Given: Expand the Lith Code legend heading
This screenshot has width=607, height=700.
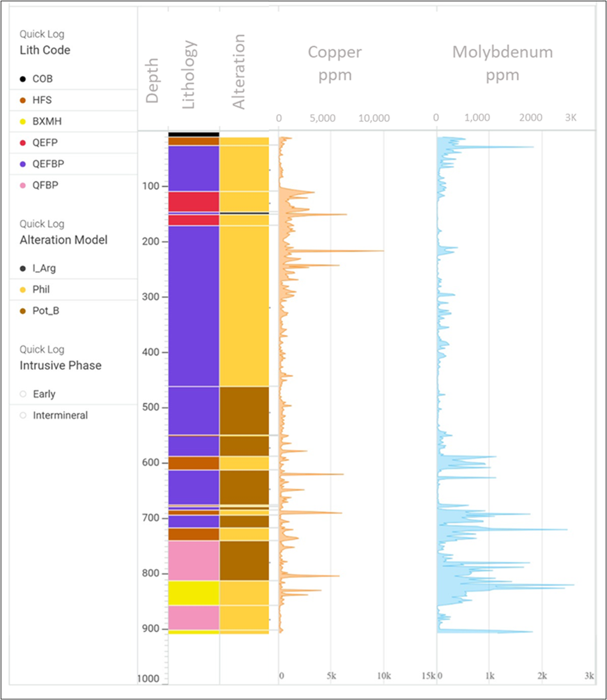Looking at the screenshot, I should (45, 50).
